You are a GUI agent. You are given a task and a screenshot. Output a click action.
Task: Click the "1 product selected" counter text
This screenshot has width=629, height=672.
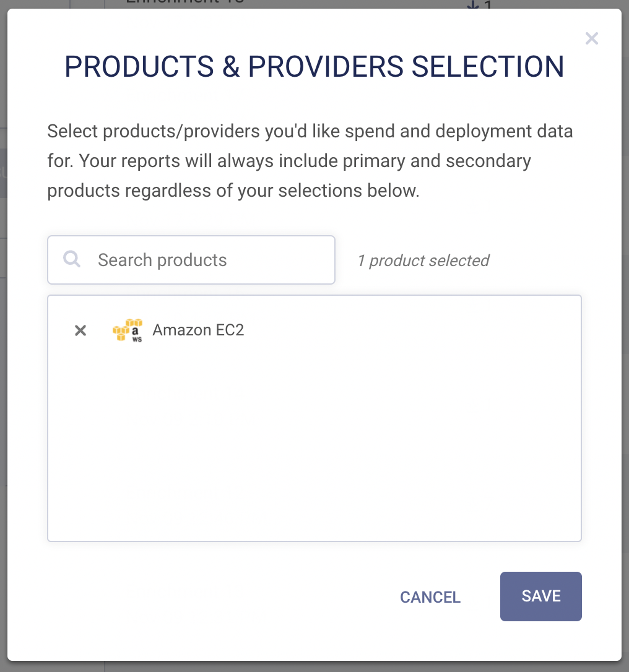click(x=423, y=261)
